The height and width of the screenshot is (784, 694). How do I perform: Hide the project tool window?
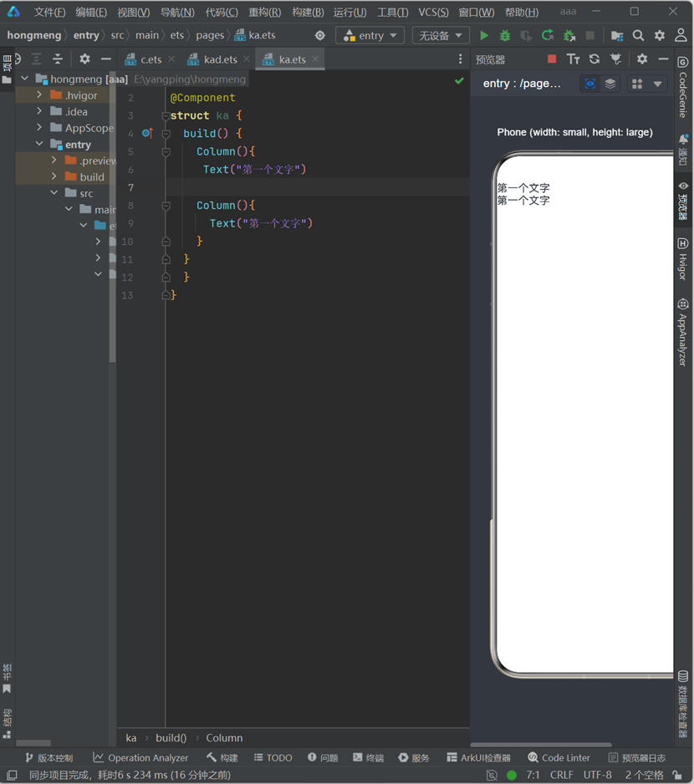point(105,59)
